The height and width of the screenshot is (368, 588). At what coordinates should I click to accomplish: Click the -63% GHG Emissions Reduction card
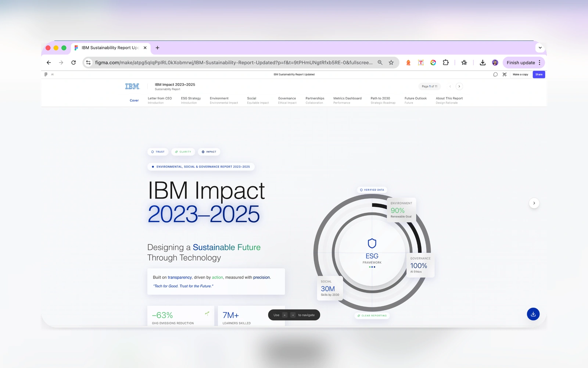click(180, 316)
